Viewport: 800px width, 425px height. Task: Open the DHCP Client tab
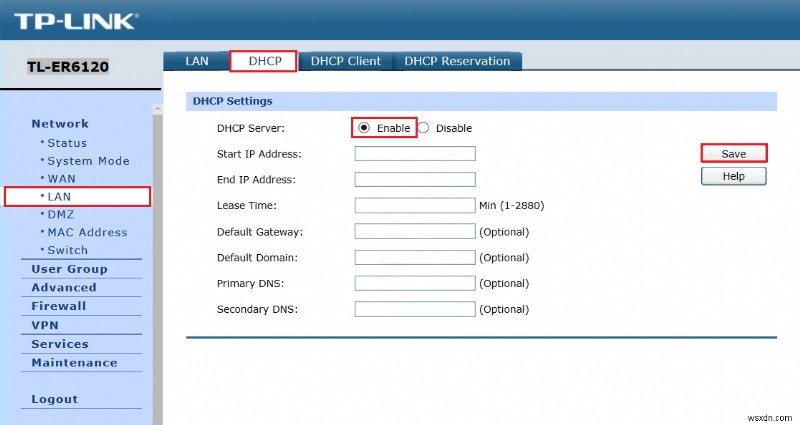coord(345,61)
